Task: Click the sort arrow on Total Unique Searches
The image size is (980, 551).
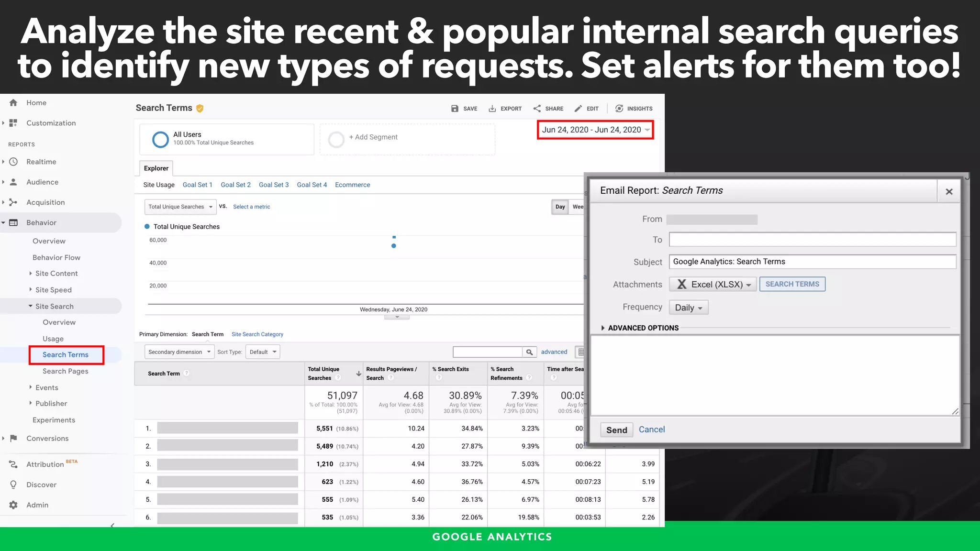Action: [x=358, y=374]
